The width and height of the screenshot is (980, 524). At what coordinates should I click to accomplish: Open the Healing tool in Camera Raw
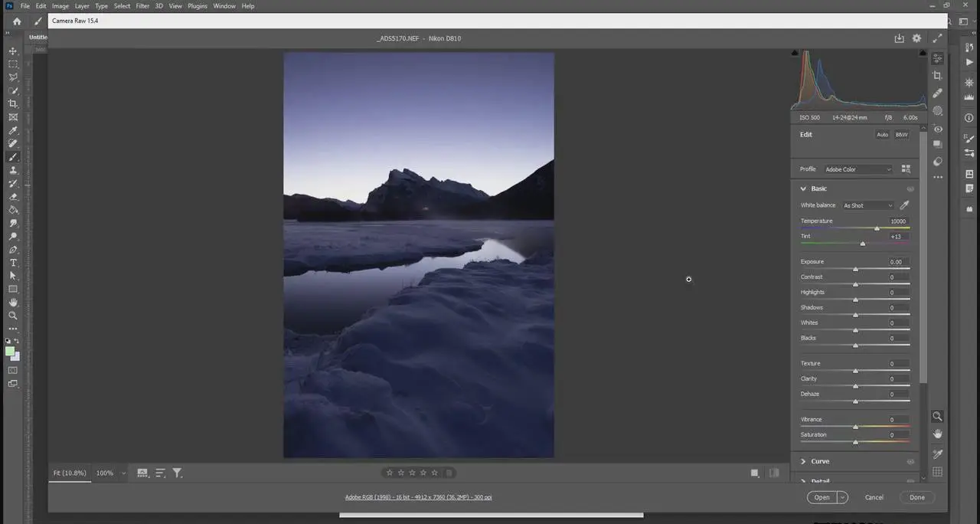[x=937, y=93]
